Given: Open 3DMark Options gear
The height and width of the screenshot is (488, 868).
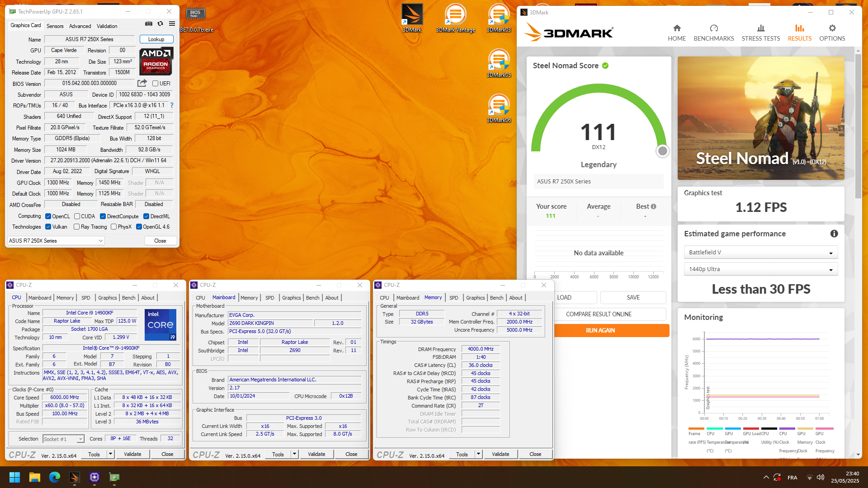Looking at the screenshot, I should click(832, 33).
